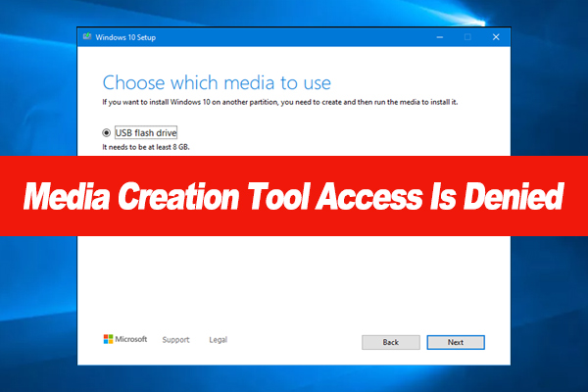Close the Windows 10 Setup dialog
The image size is (588, 392).
[496, 37]
